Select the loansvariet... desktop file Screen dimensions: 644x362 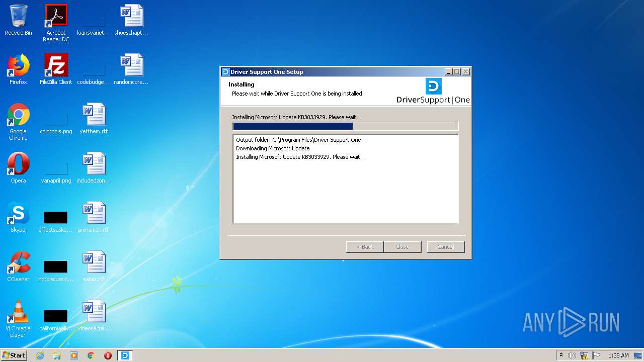(94, 21)
